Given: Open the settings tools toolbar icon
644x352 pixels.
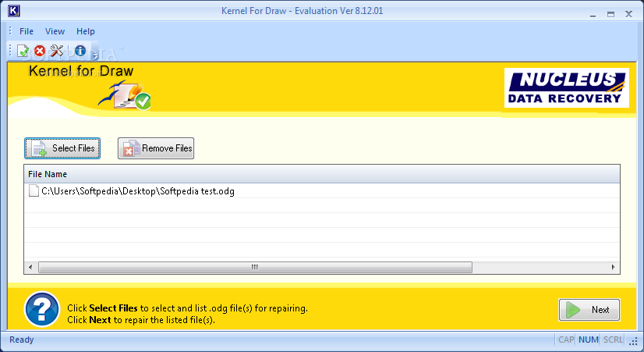Looking at the screenshot, I should [57, 51].
